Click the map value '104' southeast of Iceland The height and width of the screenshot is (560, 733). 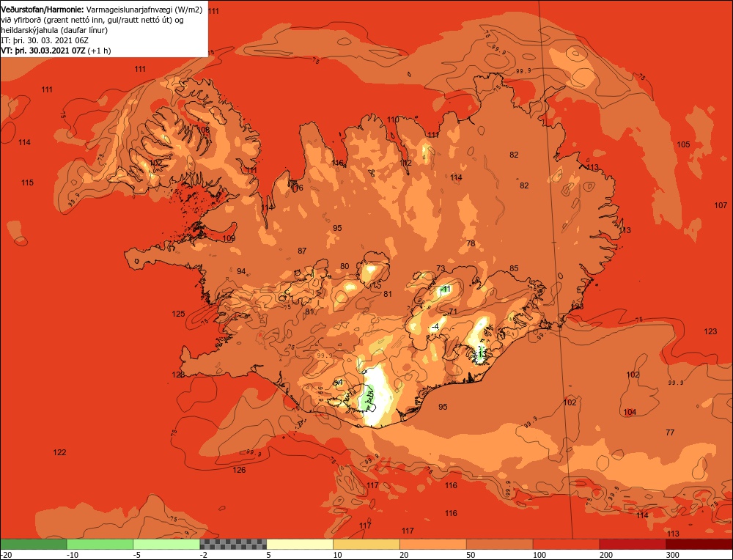pos(630,412)
